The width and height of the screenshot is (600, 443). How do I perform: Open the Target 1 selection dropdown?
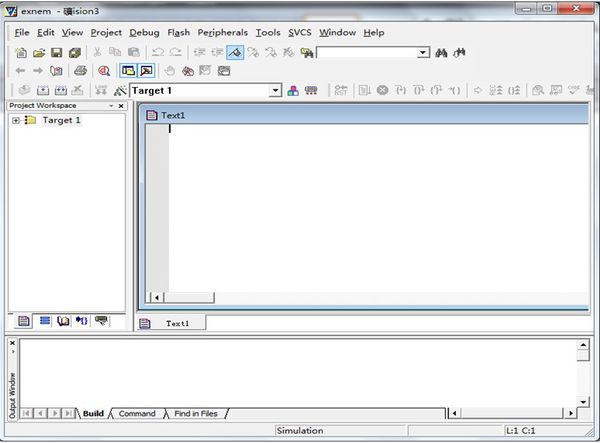275,91
